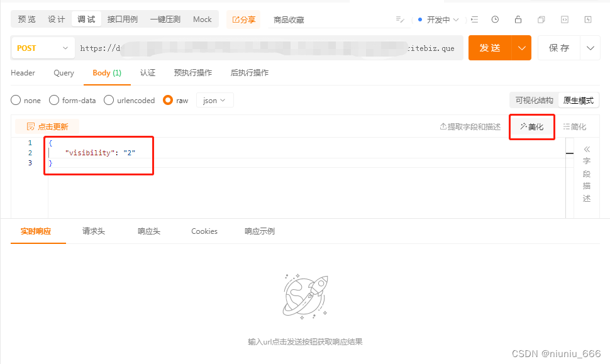The width and height of the screenshot is (610, 364).
Task: Click 提取字段和描述 button
Action: (470, 127)
